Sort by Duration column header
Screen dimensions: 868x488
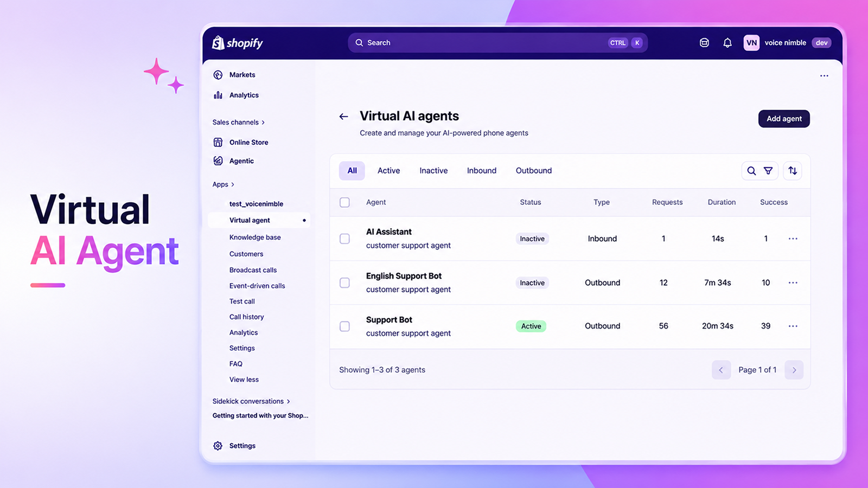coord(722,202)
